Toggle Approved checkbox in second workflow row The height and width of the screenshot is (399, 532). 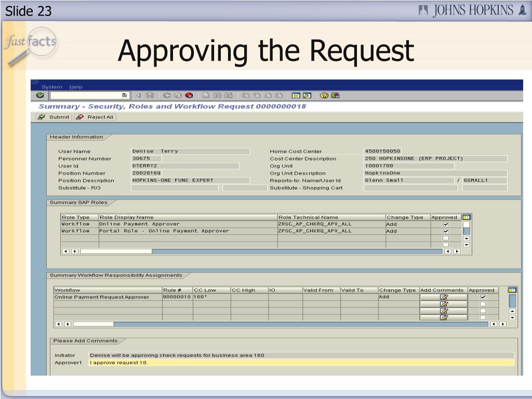click(483, 304)
